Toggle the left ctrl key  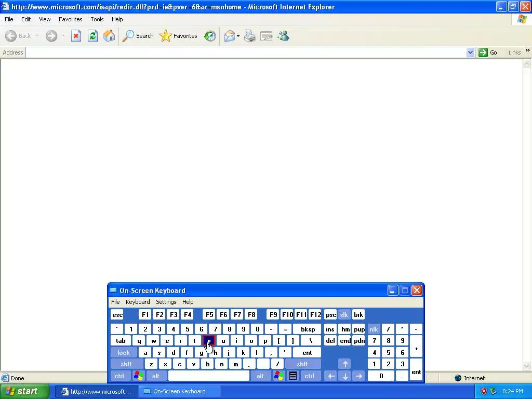point(119,376)
